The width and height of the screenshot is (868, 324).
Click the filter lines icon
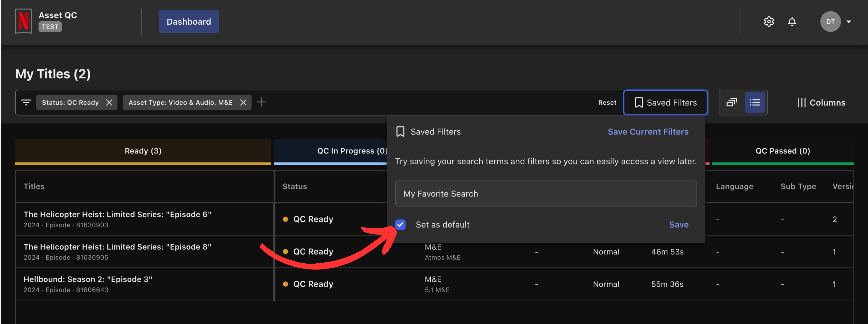[x=26, y=102]
